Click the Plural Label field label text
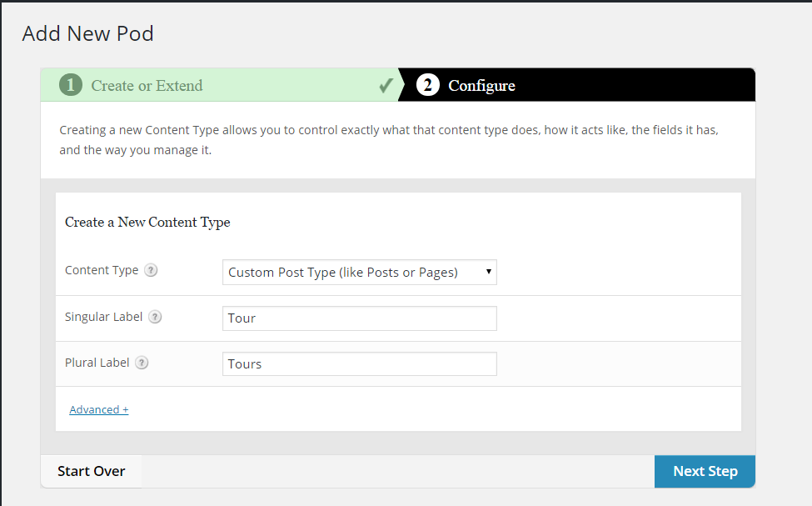This screenshot has height=506, width=812. [97, 363]
